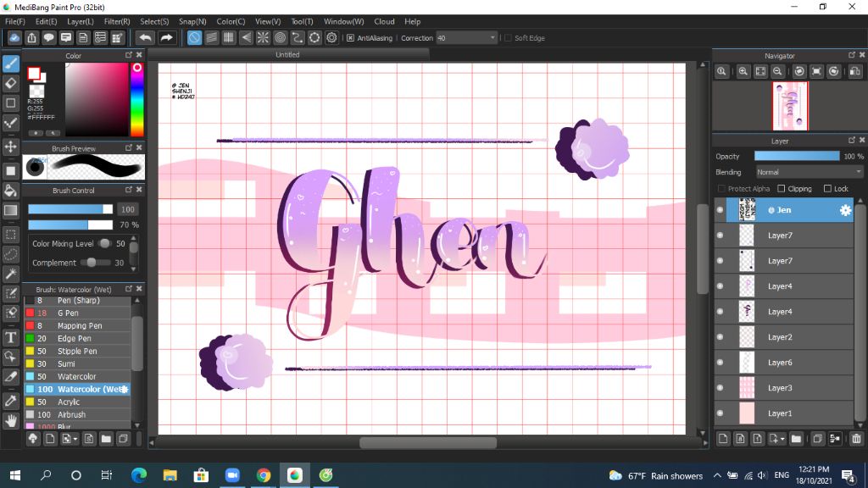868x488 pixels.
Task: Hide Layer1 using its eye dot
Action: pos(720,413)
